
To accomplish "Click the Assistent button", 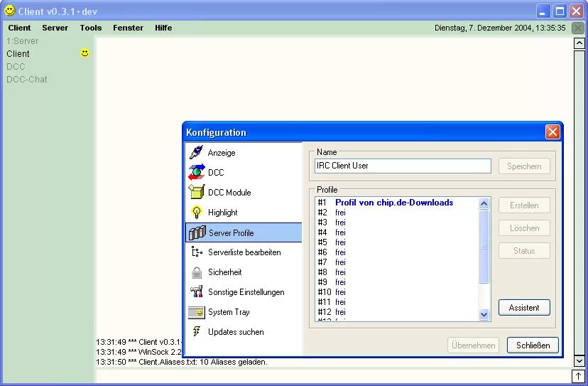I will click(524, 308).
